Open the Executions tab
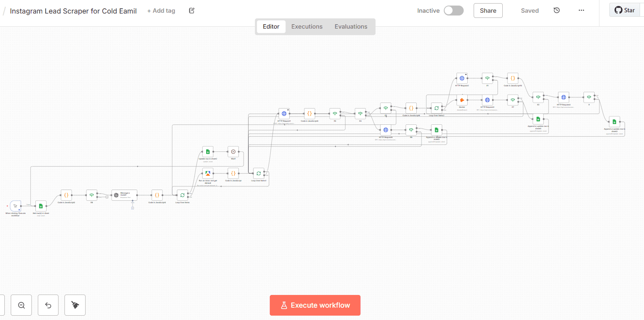Viewport: 644px width, 320px height. click(x=306, y=27)
